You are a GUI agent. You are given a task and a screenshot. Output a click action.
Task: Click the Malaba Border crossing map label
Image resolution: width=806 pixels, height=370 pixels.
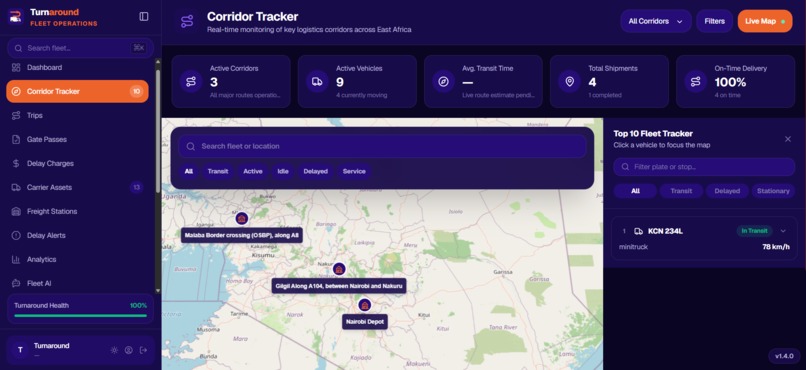[242, 235]
